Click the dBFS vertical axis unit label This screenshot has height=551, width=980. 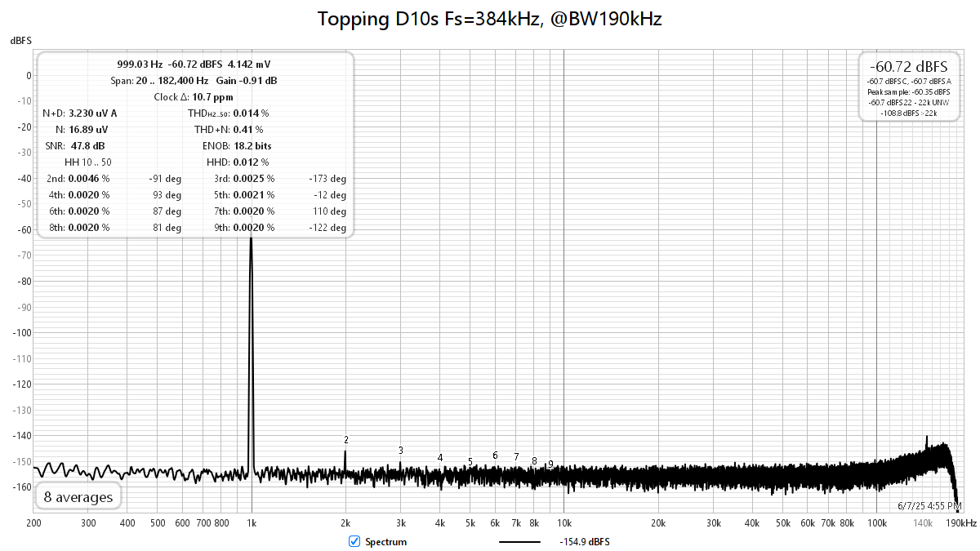click(22, 40)
